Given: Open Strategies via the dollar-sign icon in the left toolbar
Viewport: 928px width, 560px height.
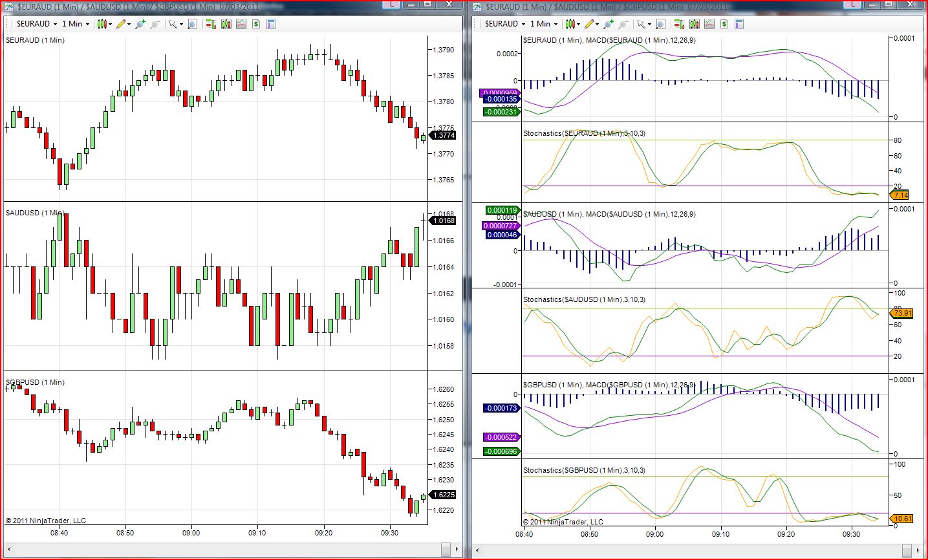Looking at the screenshot, I should (x=256, y=24).
